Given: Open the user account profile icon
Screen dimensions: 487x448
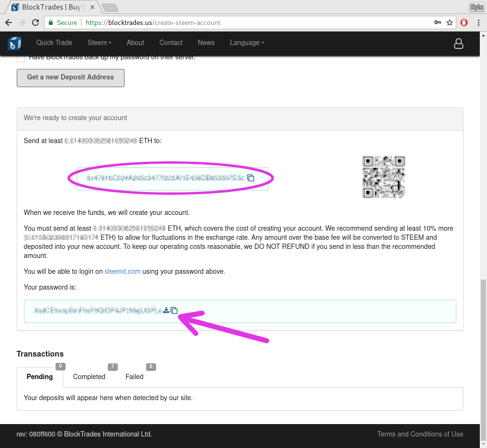Looking at the screenshot, I should (x=458, y=44).
